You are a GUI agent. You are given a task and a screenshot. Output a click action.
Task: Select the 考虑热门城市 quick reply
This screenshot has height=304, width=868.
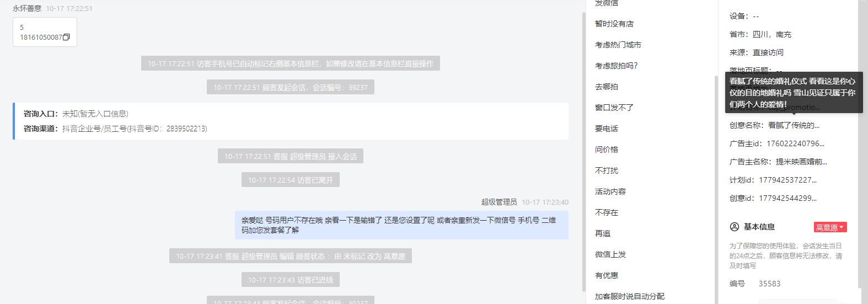(618, 45)
